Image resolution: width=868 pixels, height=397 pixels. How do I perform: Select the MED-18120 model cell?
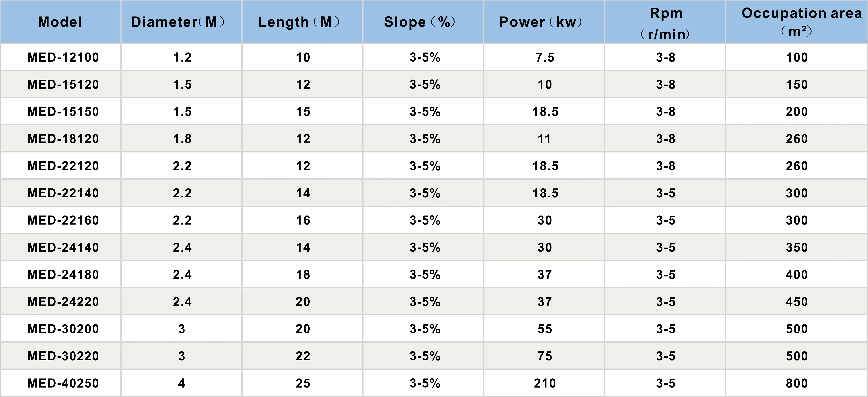click(x=63, y=139)
